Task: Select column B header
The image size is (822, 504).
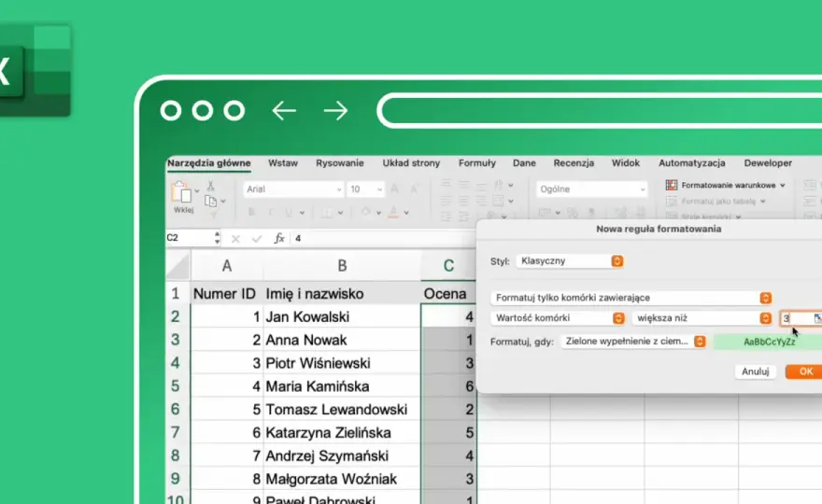Action: 342,266
